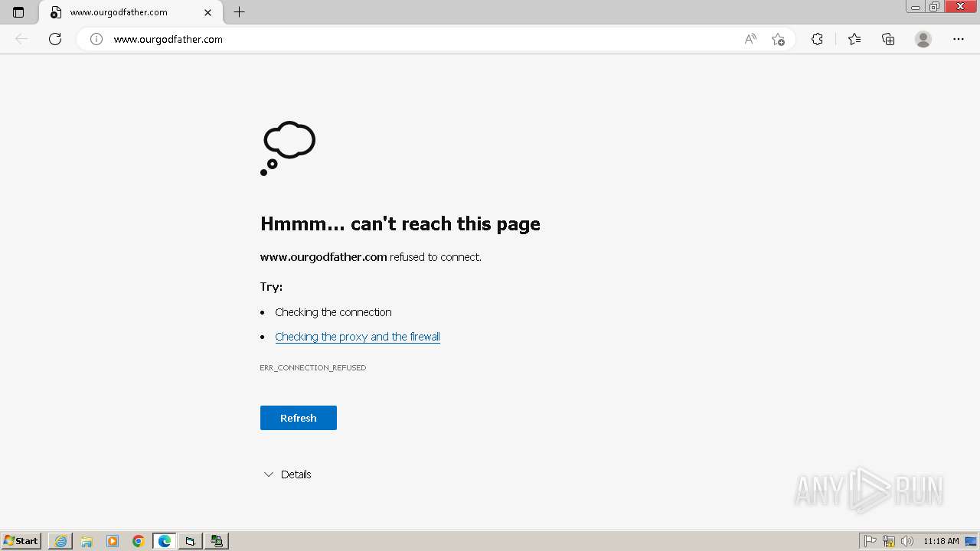Select the www.ourgodfather.com tab

tap(129, 12)
